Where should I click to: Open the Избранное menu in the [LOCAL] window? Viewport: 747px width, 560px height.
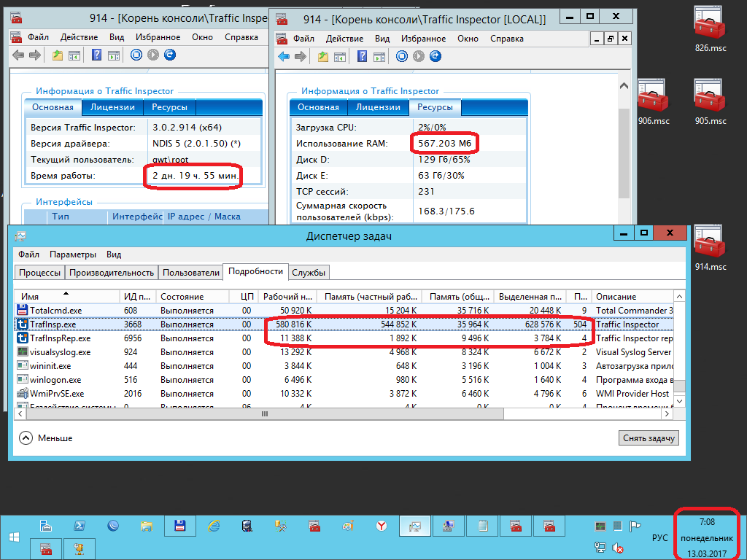pyautogui.click(x=423, y=39)
